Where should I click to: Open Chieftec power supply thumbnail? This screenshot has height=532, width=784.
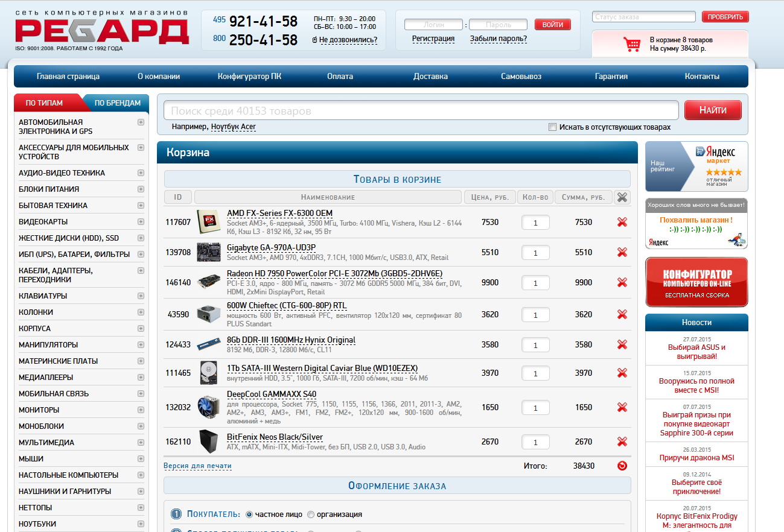[x=209, y=314]
